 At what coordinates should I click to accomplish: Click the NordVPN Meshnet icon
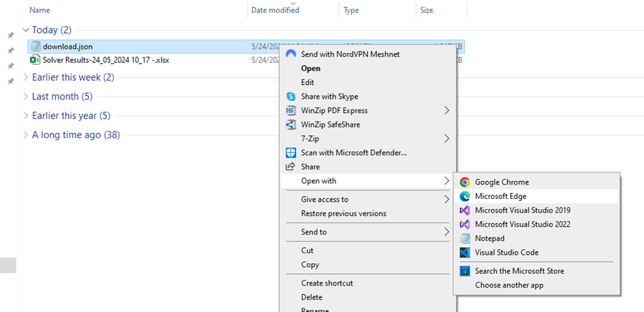click(x=291, y=54)
